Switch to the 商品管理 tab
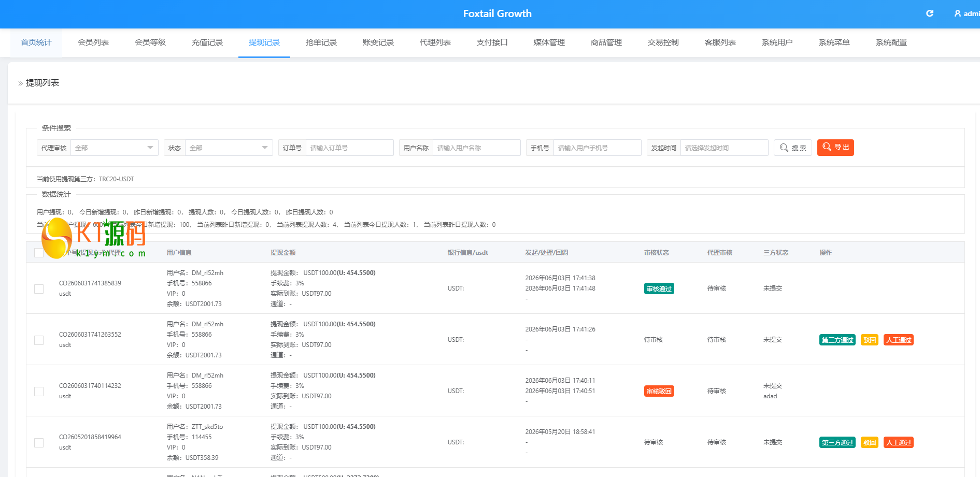This screenshot has height=477, width=980. point(606,42)
